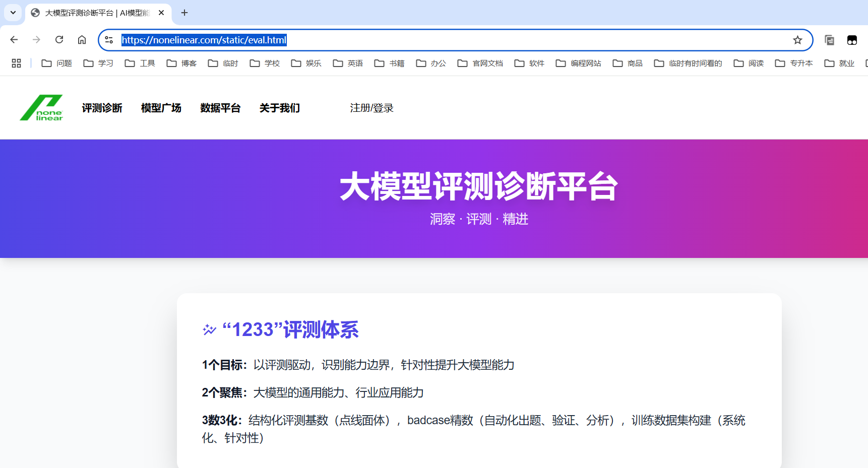The height and width of the screenshot is (468, 868).
Task: Click the 洞察 · 评测 · 精进 subtitle
Action: (479, 219)
